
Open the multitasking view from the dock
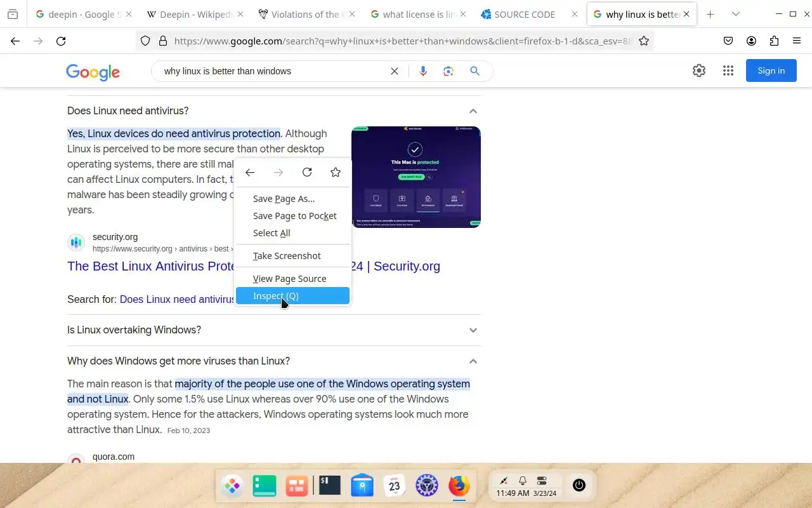click(297, 486)
